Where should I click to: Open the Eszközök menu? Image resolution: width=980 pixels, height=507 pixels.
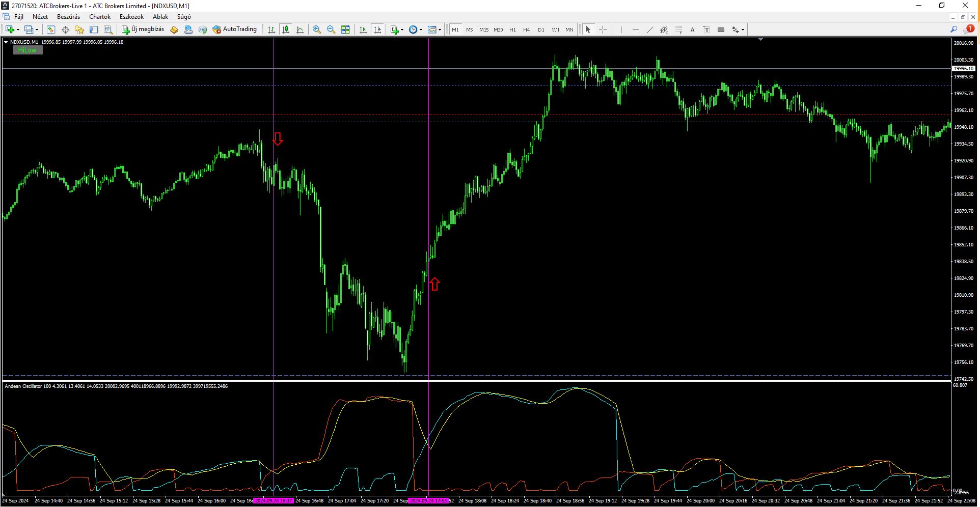[131, 17]
